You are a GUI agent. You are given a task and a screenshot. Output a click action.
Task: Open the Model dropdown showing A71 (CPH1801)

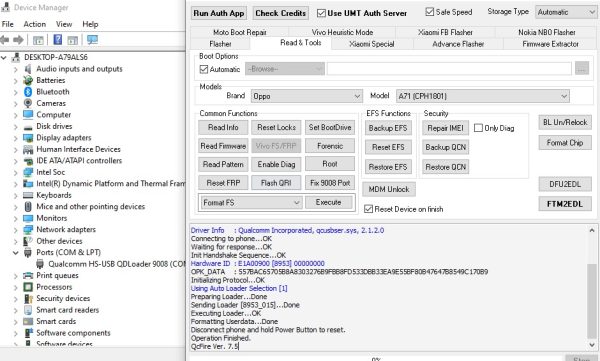[x=483, y=96]
